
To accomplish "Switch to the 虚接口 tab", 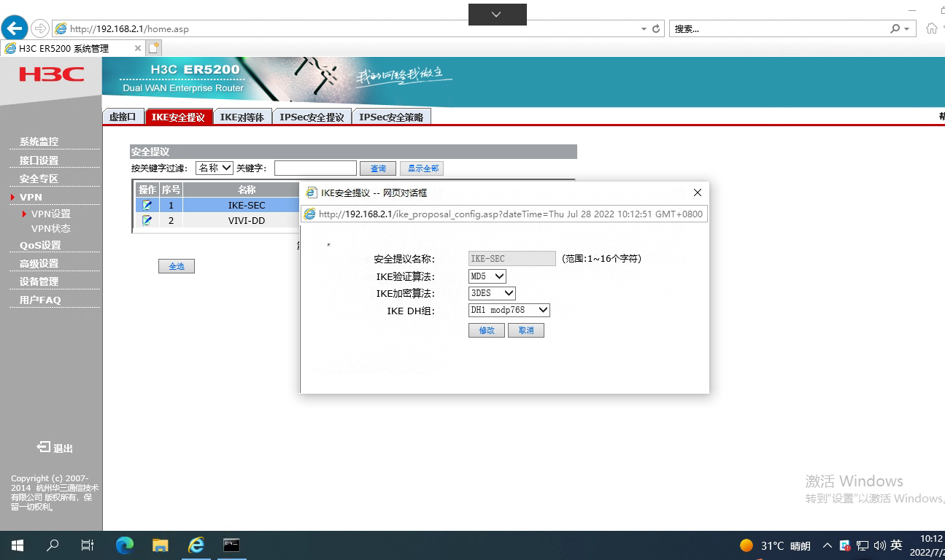I will (123, 117).
